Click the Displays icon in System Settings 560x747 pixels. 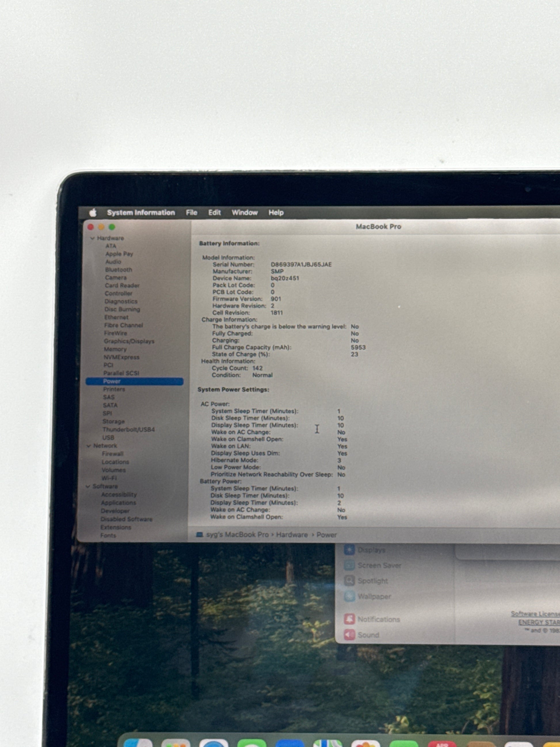point(349,550)
